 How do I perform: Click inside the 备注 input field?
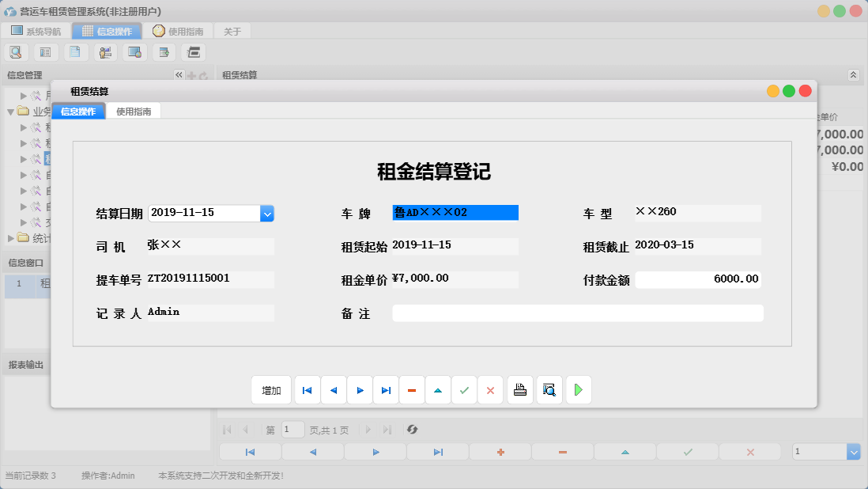point(577,313)
